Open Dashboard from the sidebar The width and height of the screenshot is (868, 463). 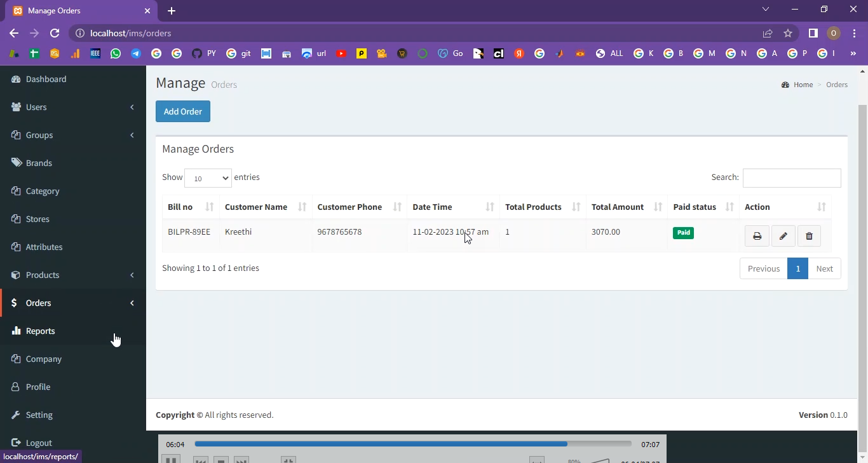click(x=46, y=79)
